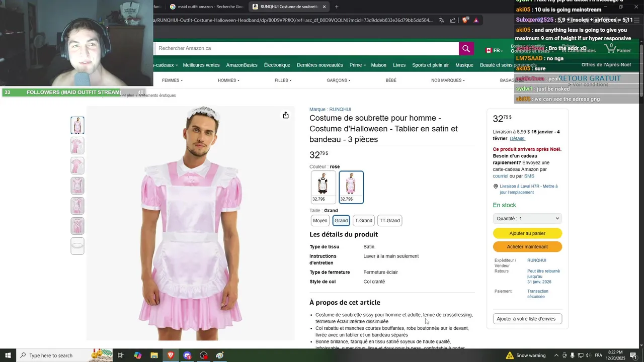Open Maison in navigation bar
Image resolution: width=644 pixels, height=362 pixels.
click(379, 65)
